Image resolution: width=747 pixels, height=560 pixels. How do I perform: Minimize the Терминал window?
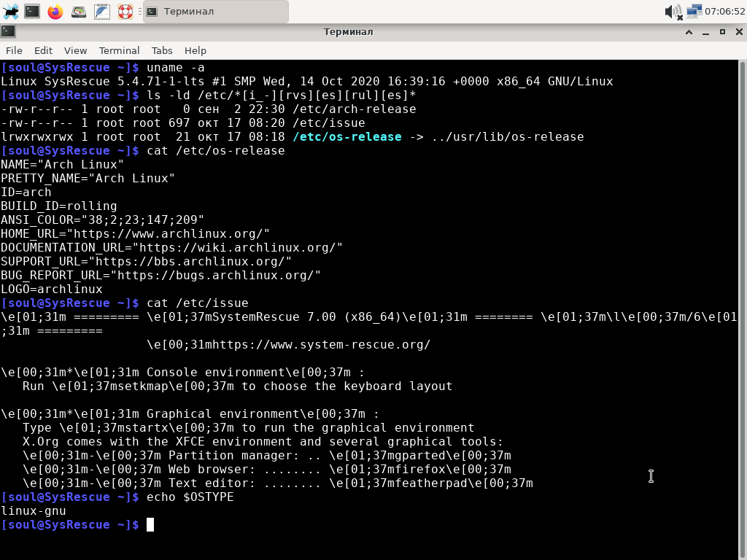(x=706, y=32)
